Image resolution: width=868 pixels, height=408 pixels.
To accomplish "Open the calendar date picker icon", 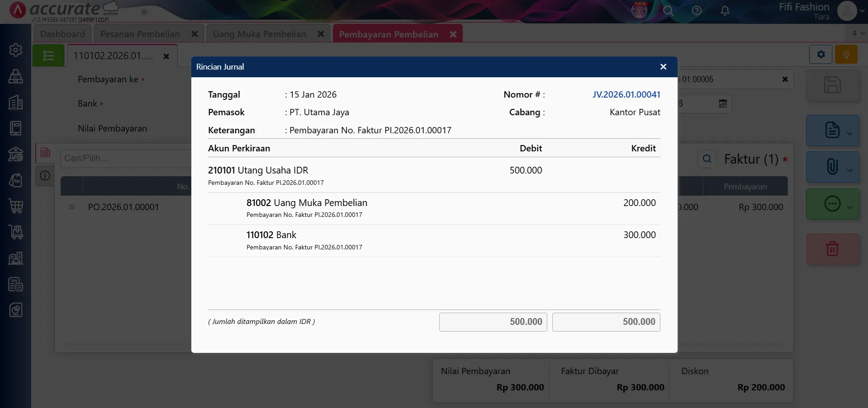I will click(723, 103).
